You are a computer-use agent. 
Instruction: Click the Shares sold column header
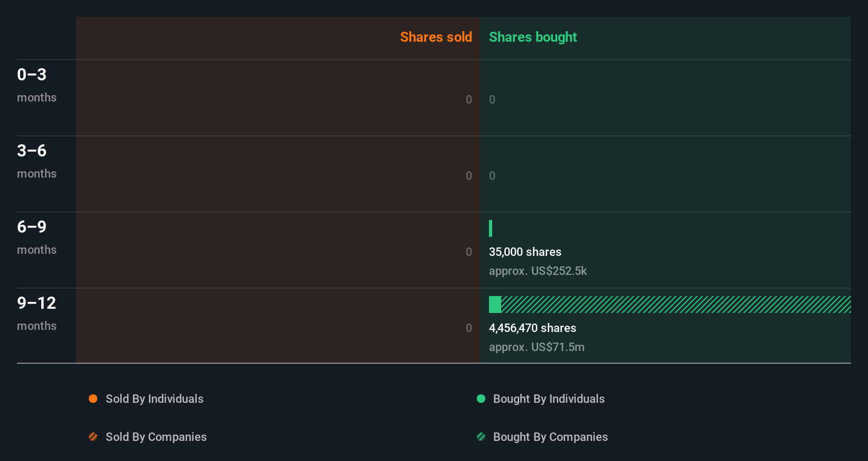pos(436,37)
